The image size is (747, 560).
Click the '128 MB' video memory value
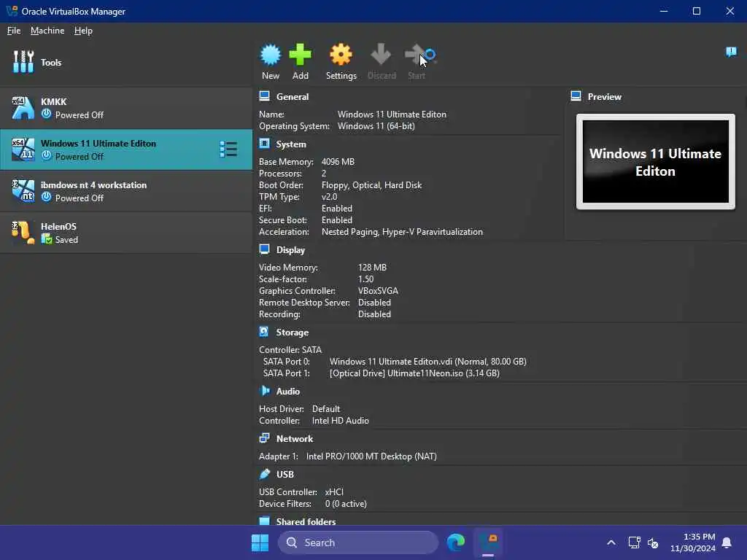tap(372, 268)
